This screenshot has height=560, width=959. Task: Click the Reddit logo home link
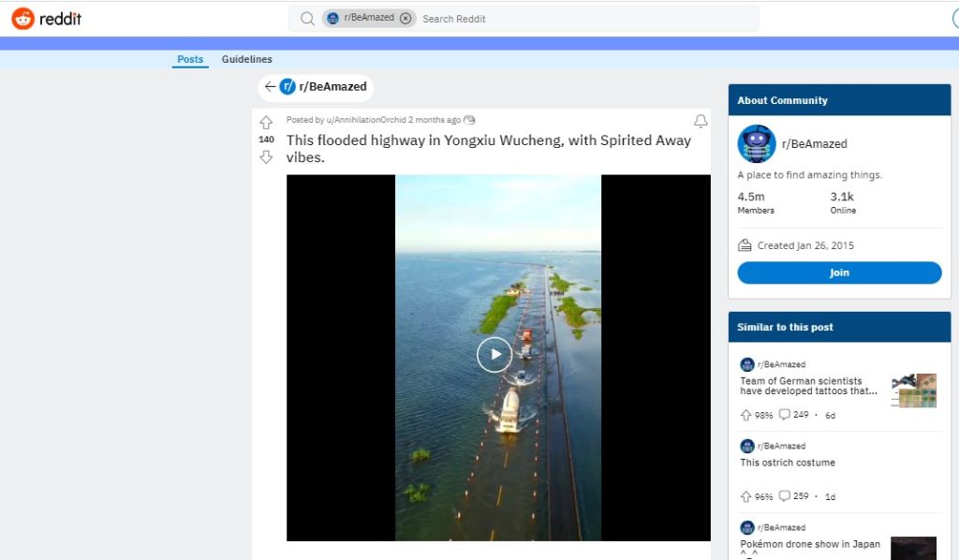[x=47, y=19]
